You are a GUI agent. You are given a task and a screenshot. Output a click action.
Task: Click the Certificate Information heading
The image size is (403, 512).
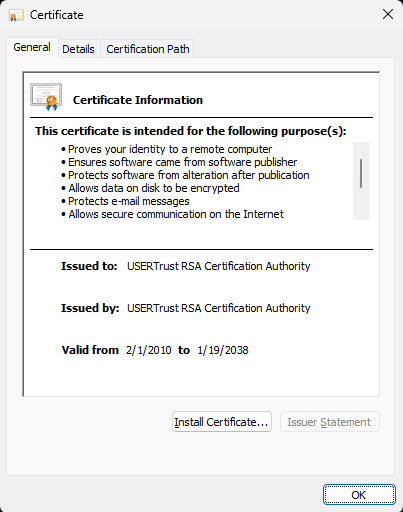[x=138, y=100]
